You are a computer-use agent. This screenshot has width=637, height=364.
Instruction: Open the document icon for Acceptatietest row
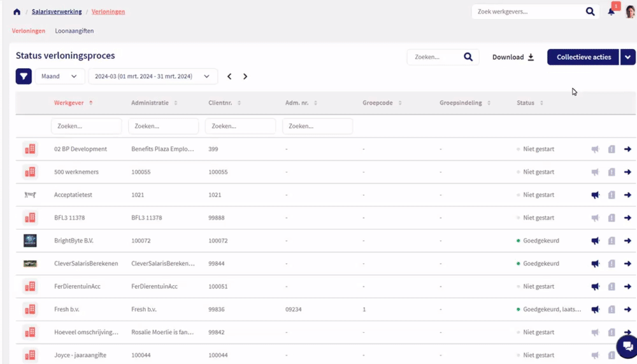[x=612, y=195]
